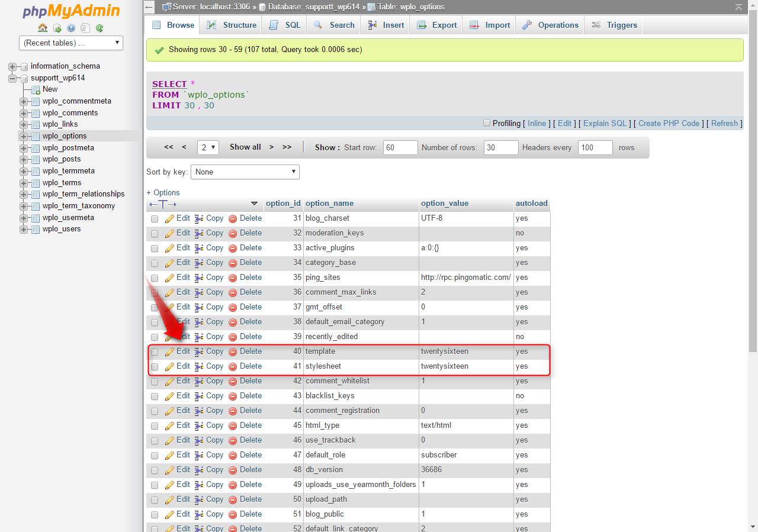Switch to the SQL tab
Image resolution: width=758 pixels, height=532 pixels.
[284, 25]
